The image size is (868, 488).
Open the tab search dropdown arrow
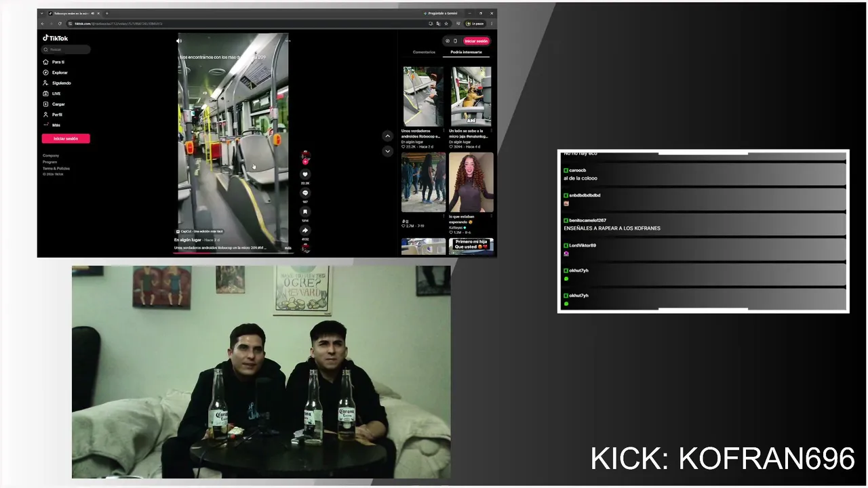(41, 13)
